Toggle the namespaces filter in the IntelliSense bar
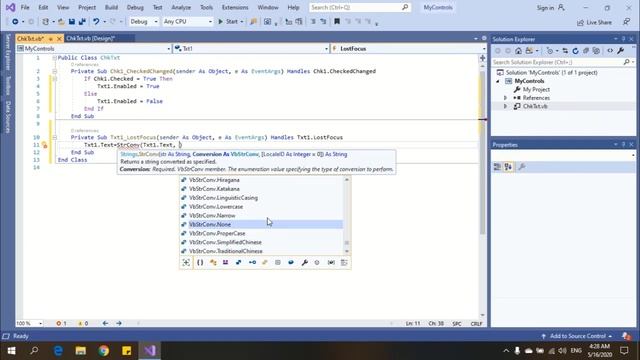This screenshot has height=360, width=640. 200,262
